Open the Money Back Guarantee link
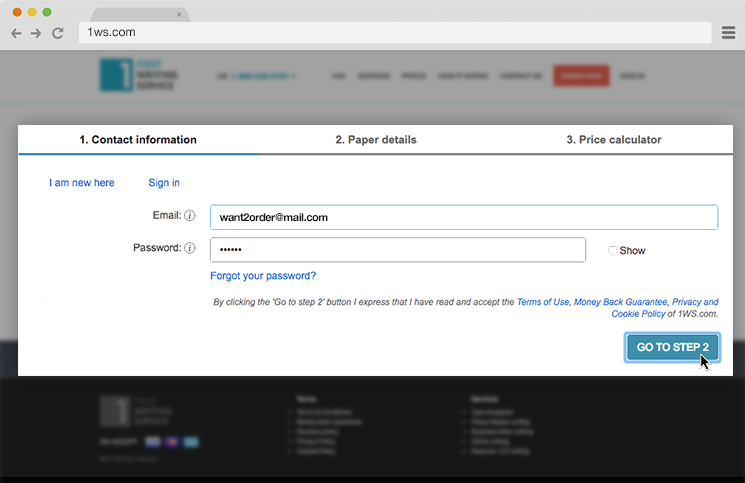This screenshot has height=483, width=745. 620,301
